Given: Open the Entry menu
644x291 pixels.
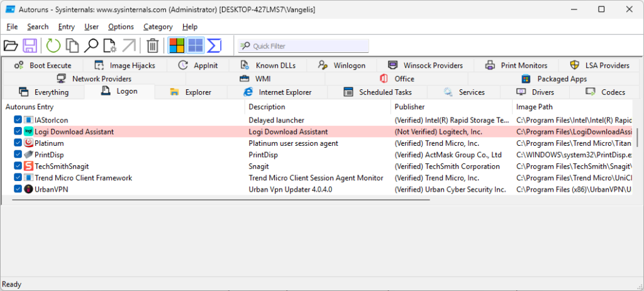Looking at the screenshot, I should [x=67, y=26].
